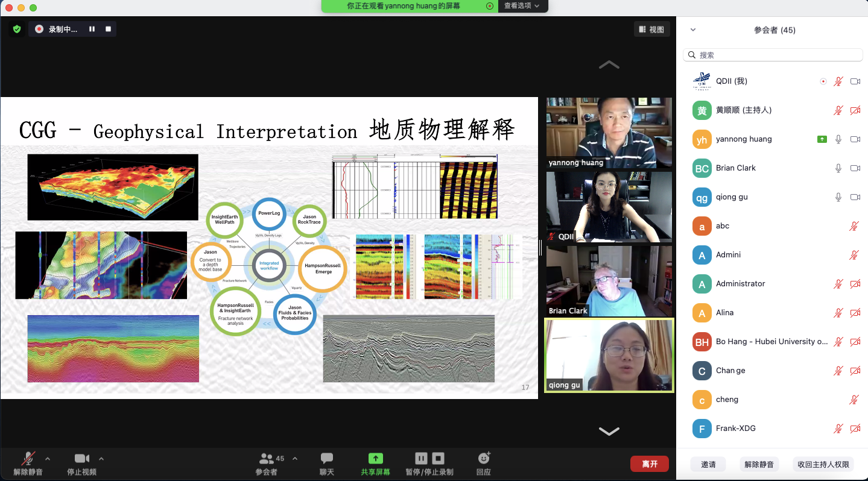Open video options arrow next to 停止视频

[101, 459]
